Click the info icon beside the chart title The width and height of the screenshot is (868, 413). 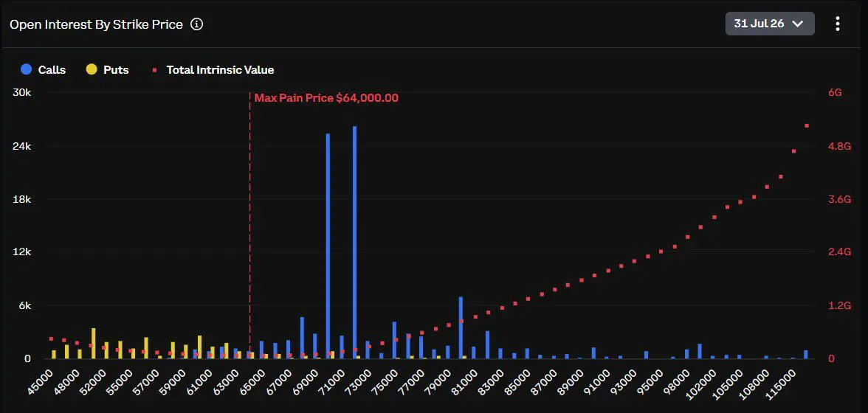click(196, 24)
